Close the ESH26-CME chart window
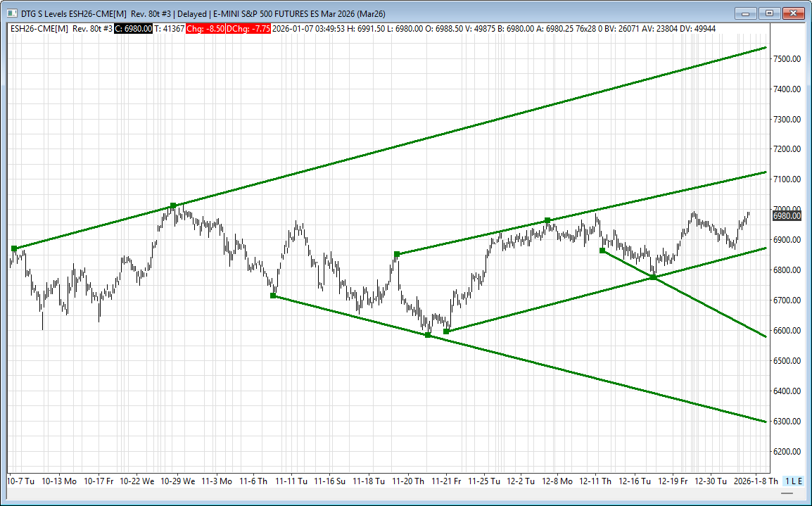 pyautogui.click(x=793, y=13)
